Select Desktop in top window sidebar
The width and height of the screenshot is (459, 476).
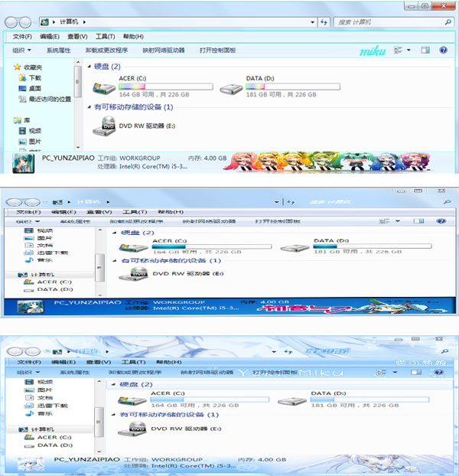30,88
